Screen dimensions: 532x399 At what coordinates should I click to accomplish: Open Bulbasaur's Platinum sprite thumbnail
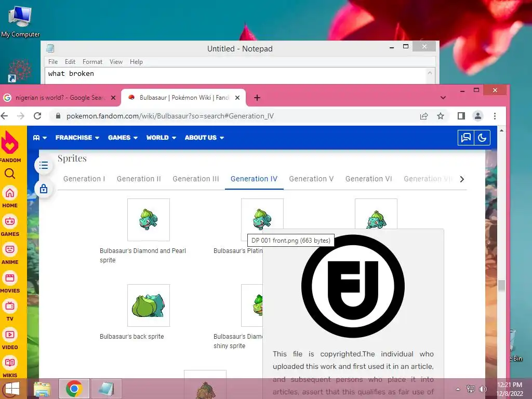[x=262, y=216]
